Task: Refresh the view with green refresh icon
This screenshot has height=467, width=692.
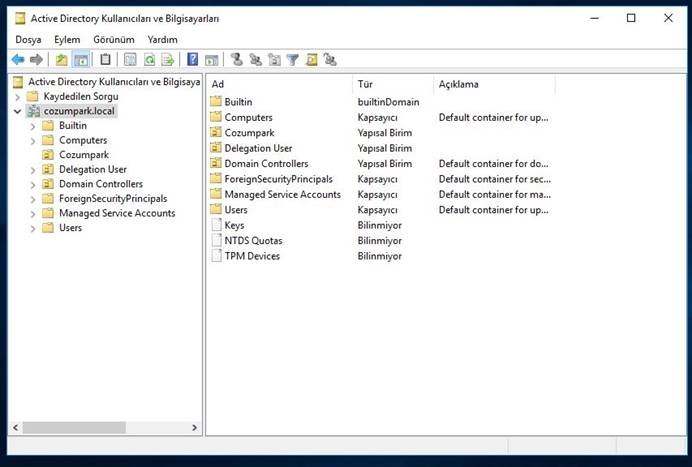Action: (149, 59)
